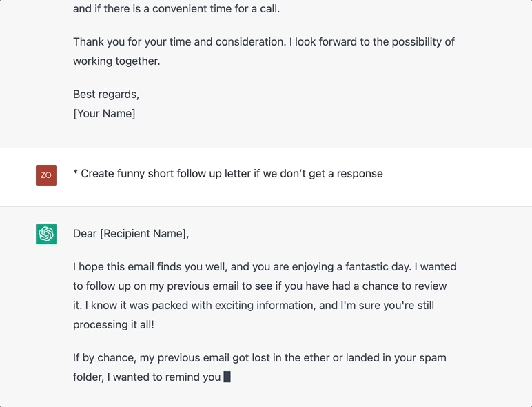This screenshot has width=532, height=407.
Task: Click the words "working together."
Action: (116, 61)
